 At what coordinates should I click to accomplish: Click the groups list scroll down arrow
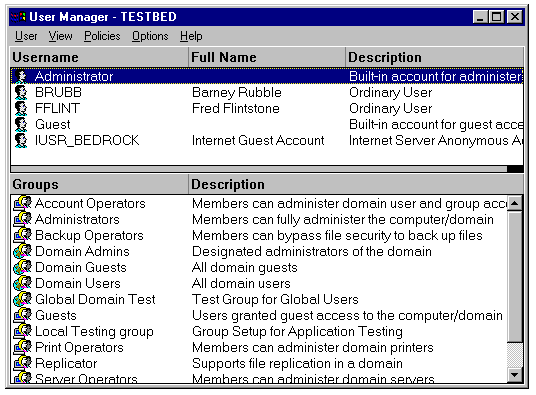[514, 375]
